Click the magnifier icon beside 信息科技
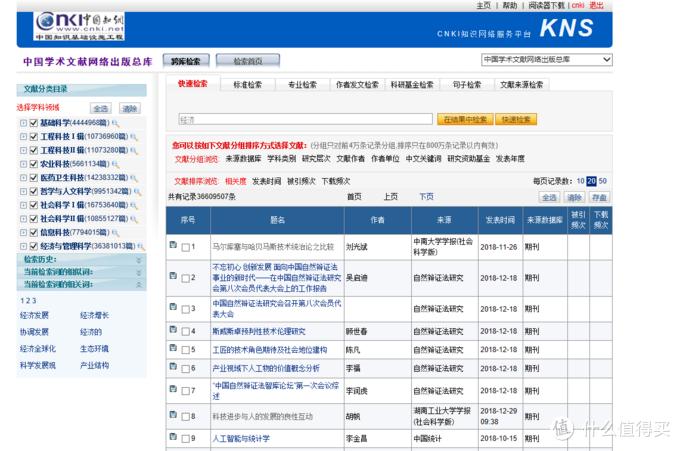 click(x=115, y=233)
